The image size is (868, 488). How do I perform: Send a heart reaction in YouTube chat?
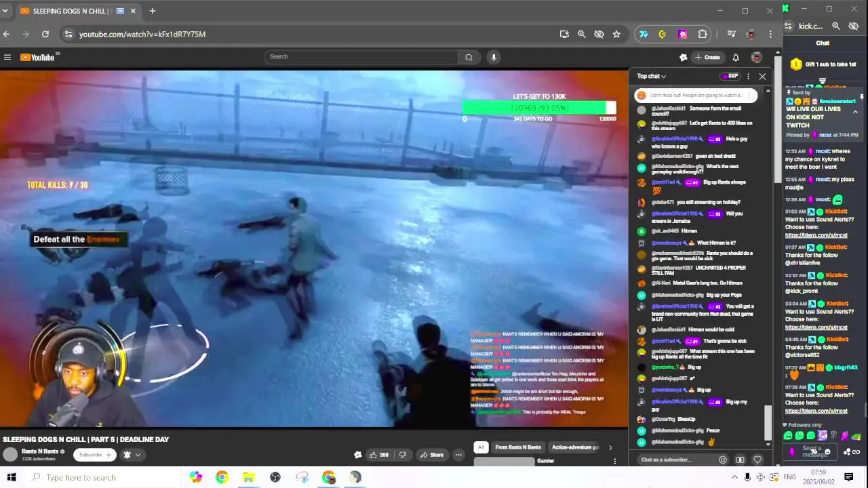757,460
